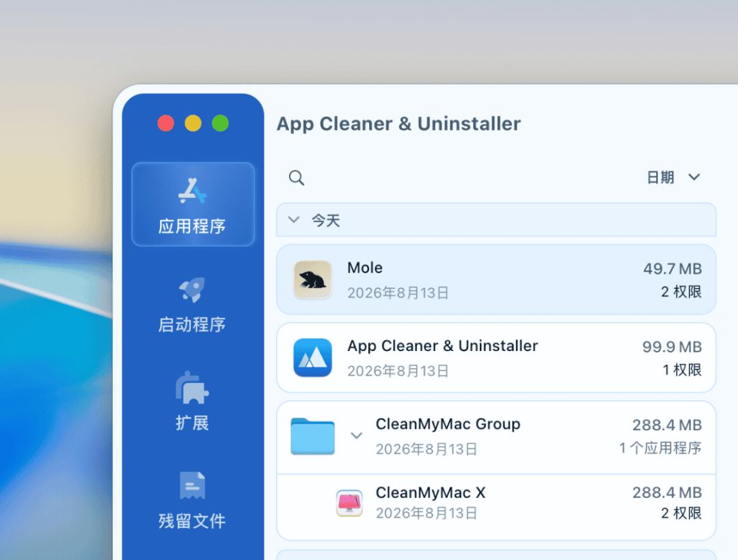The height and width of the screenshot is (560, 738).
Task: Click the App Cleaner & Uninstaller list icon
Action: [312, 358]
